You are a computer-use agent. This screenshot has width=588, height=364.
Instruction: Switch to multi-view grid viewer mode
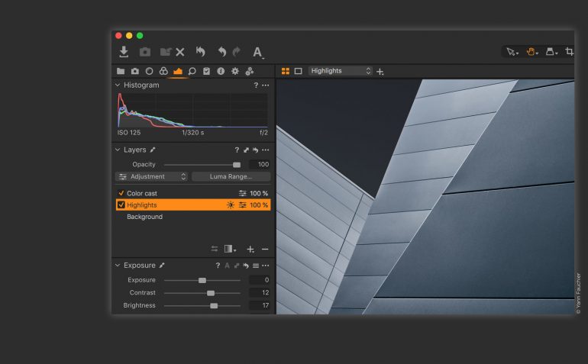click(x=286, y=71)
